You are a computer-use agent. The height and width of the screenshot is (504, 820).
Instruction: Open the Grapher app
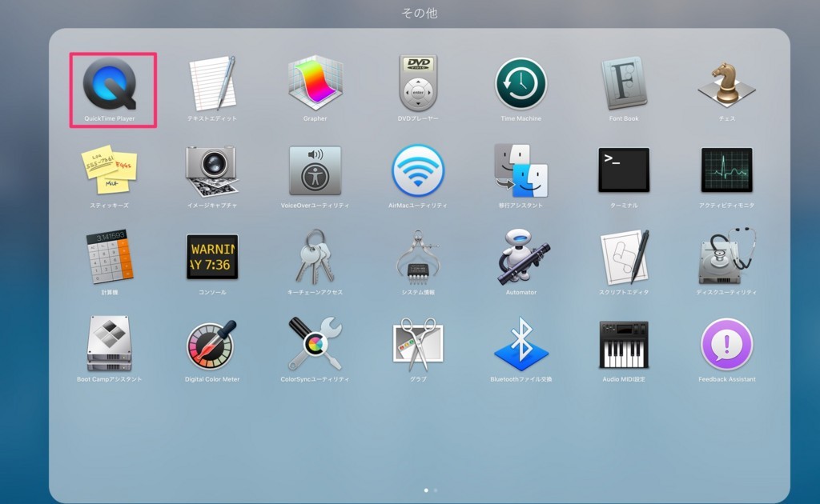(x=315, y=83)
